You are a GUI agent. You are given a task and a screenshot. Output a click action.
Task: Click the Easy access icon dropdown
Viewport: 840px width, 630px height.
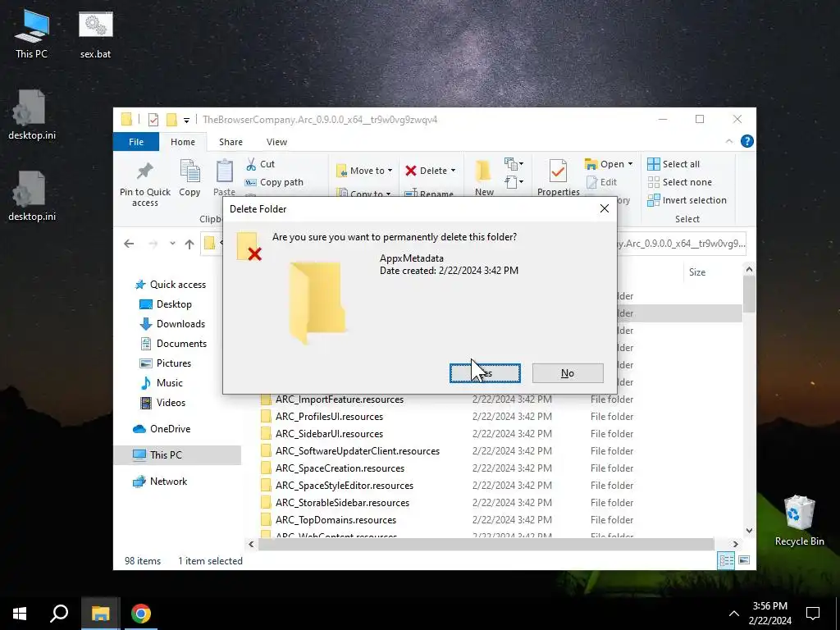(x=514, y=182)
